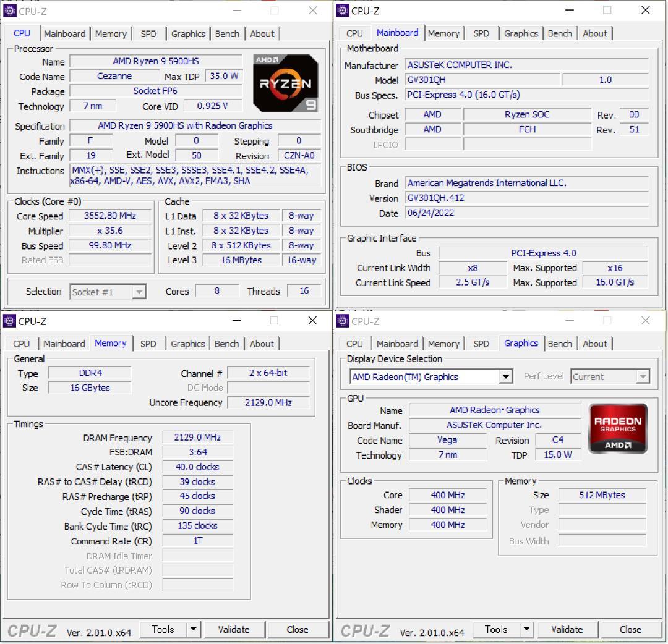Click the CPU-Z icon in the title bar

(10, 11)
